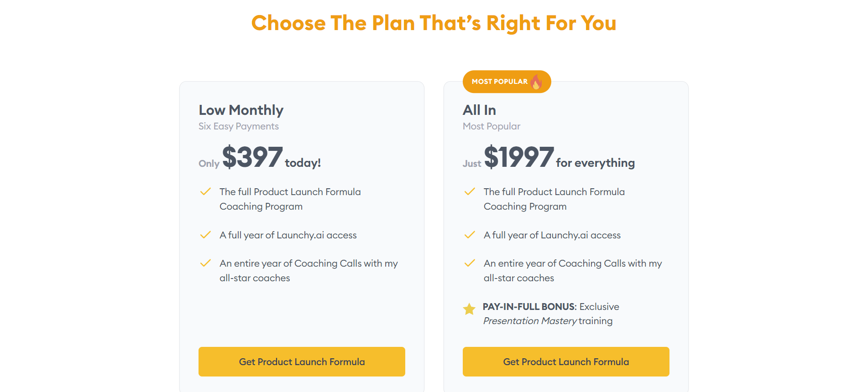The width and height of the screenshot is (868, 392).
Task: Click the italic Presentation Mastery text
Action: point(530,321)
